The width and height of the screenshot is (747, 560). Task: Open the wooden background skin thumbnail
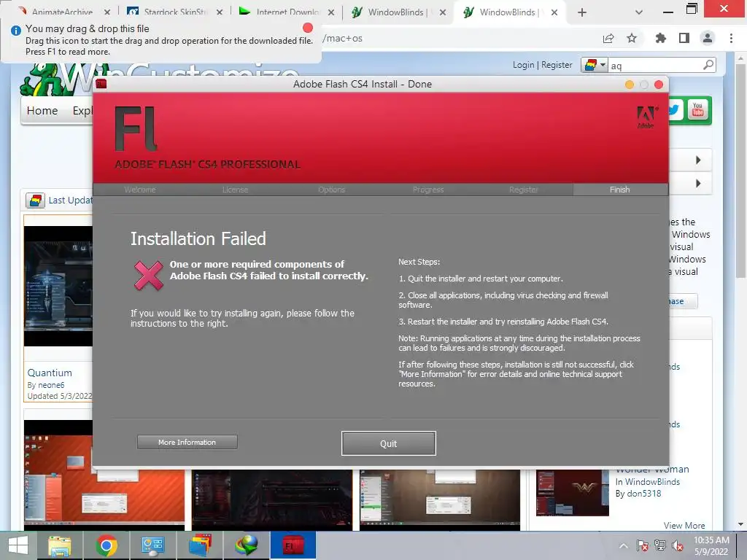click(x=440, y=499)
